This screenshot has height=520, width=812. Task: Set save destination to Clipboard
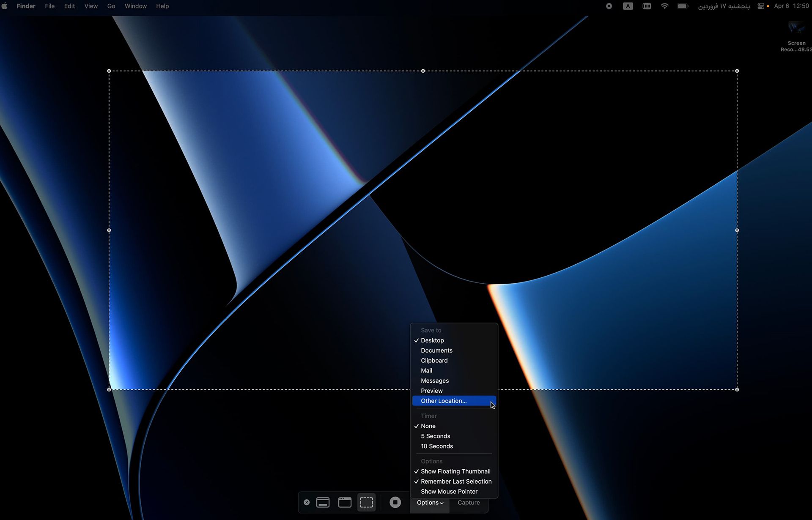(x=454, y=361)
